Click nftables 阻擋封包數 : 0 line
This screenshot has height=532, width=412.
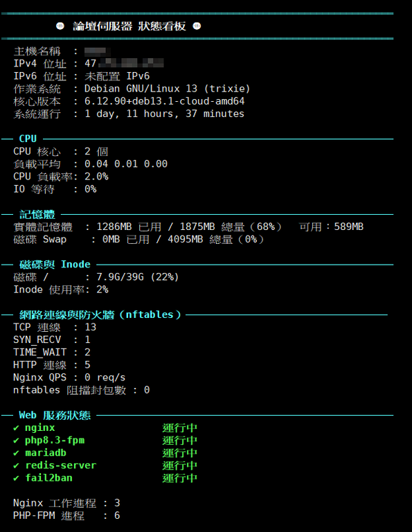[x=82, y=390]
